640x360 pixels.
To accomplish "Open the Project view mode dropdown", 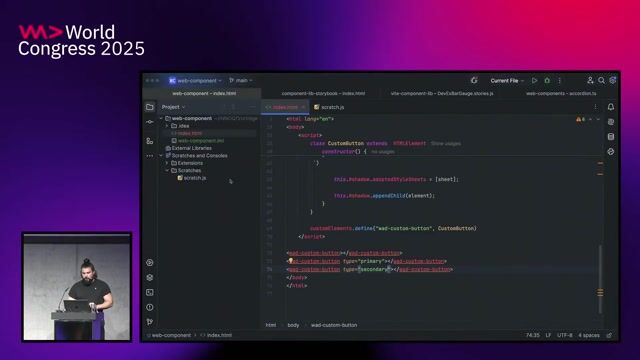I will [173, 107].
